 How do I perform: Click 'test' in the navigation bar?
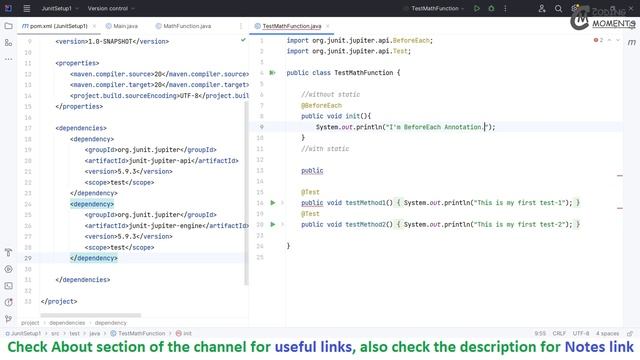(74, 333)
